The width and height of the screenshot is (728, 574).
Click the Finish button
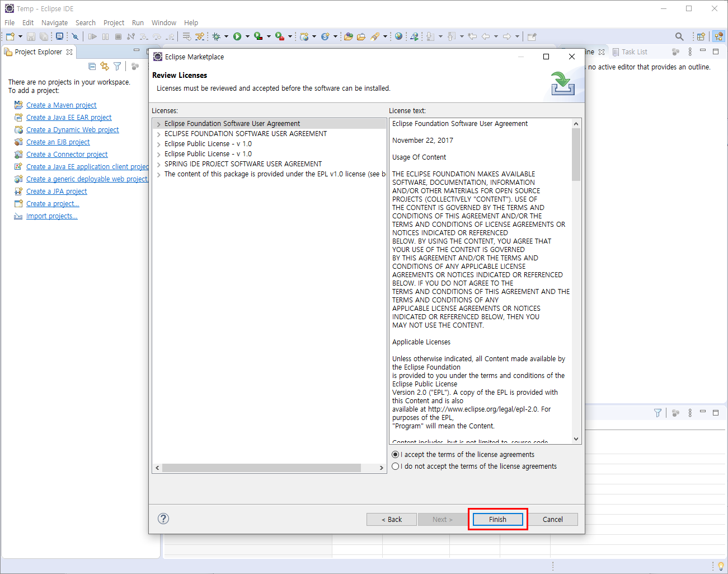click(497, 519)
